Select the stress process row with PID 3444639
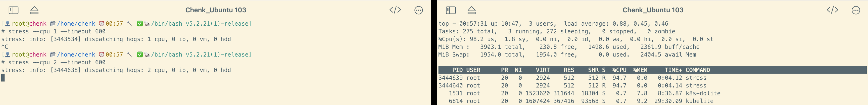Viewport: 868px width, 105px height. pyautogui.click(x=573, y=78)
